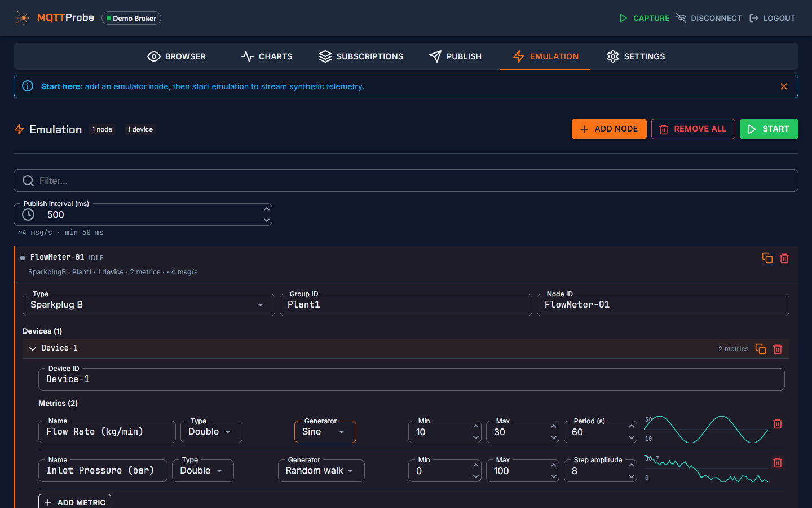Delete Device-1 trash icon
This screenshot has height=508, width=812.
(x=778, y=349)
